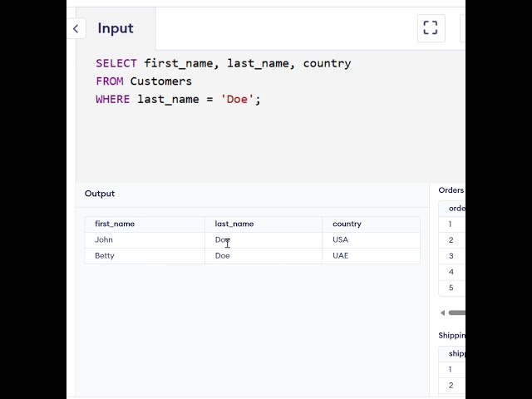This screenshot has height=399, width=532.
Task: Click the Output panel heading
Action: click(100, 194)
